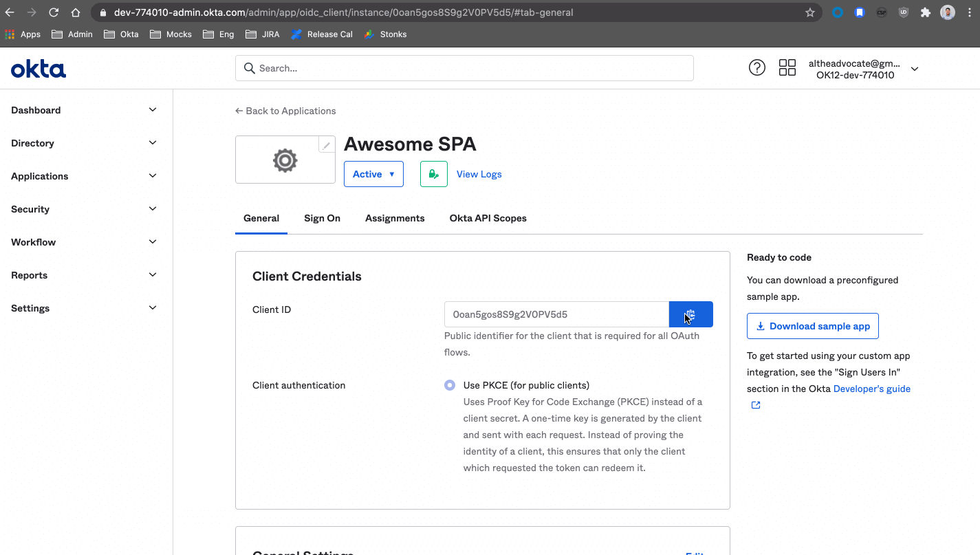The image size is (980, 555).
Task: Open the help question mark icon
Action: [756, 67]
